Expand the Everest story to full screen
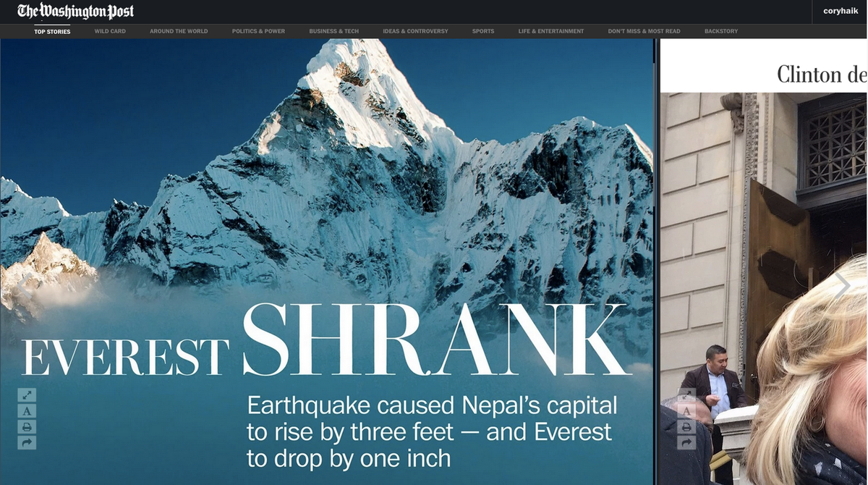 pos(27,395)
